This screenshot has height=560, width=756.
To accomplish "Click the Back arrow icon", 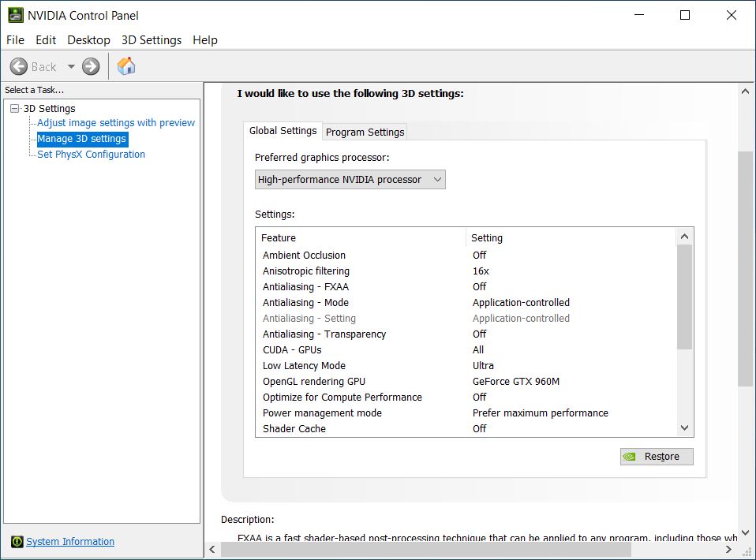I will (19, 67).
